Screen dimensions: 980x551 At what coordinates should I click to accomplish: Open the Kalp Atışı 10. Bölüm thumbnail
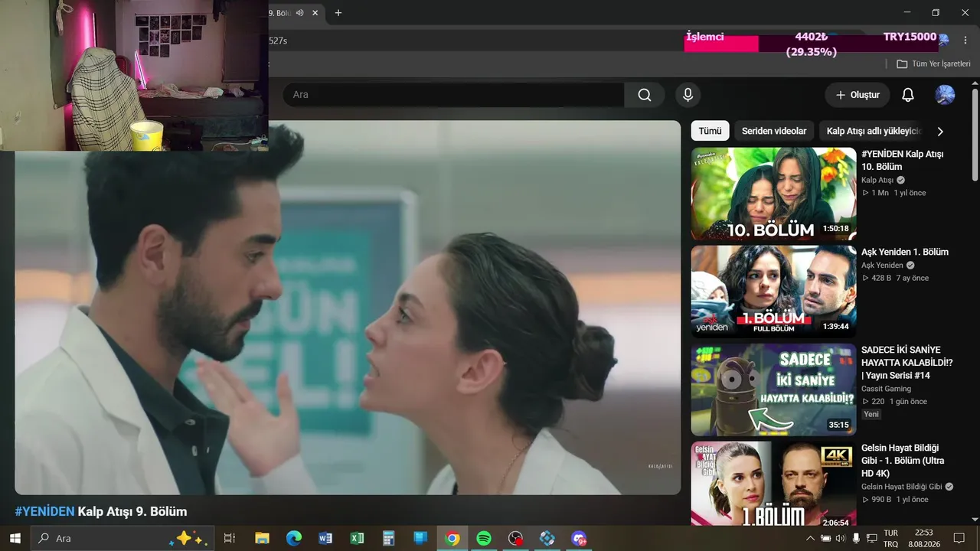[x=773, y=194]
